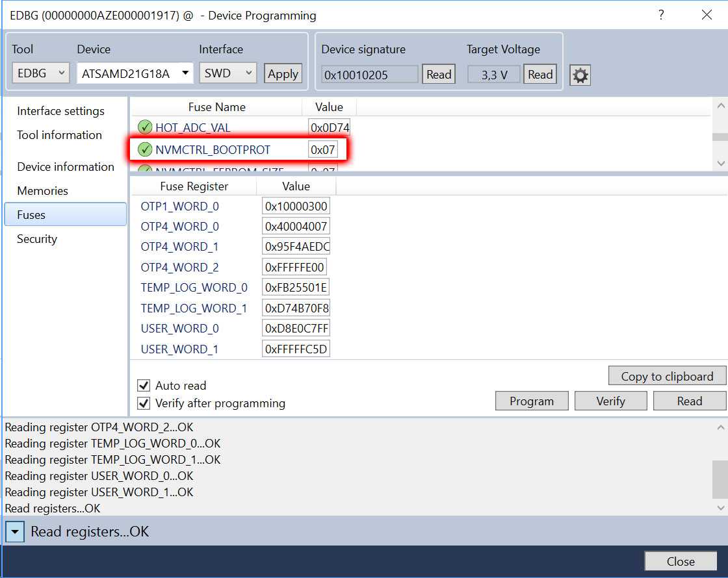Read the device signature

(x=439, y=75)
